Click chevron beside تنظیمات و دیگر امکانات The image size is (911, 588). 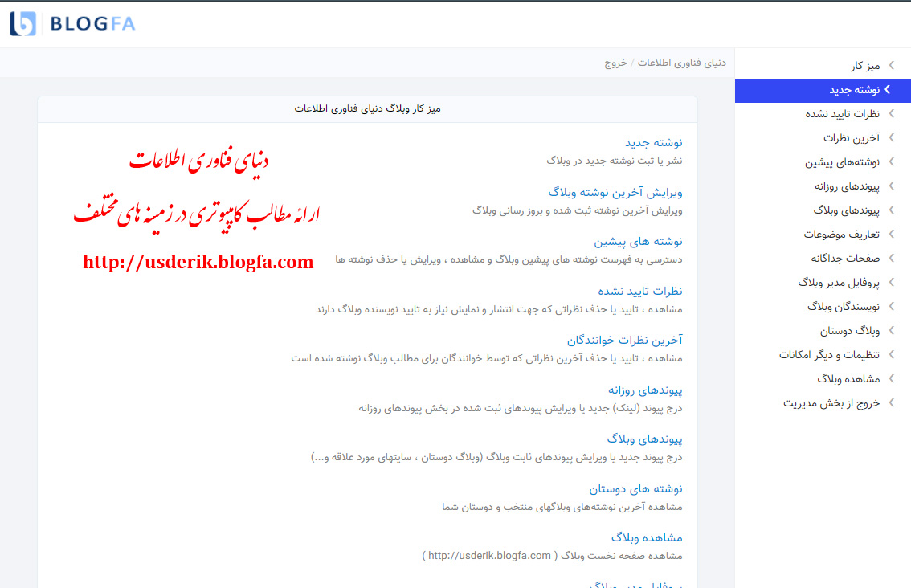[891, 354]
